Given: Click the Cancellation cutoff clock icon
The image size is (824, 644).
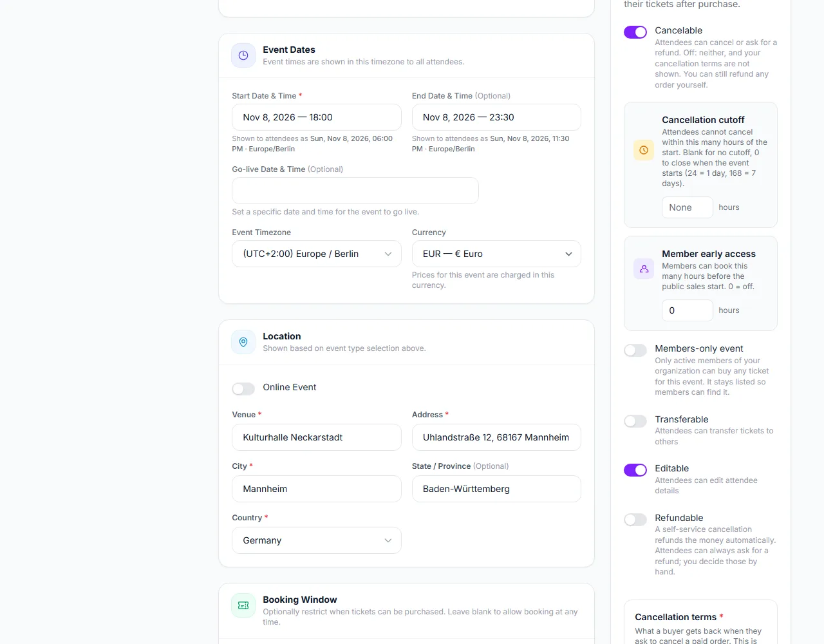Looking at the screenshot, I should tap(644, 150).
